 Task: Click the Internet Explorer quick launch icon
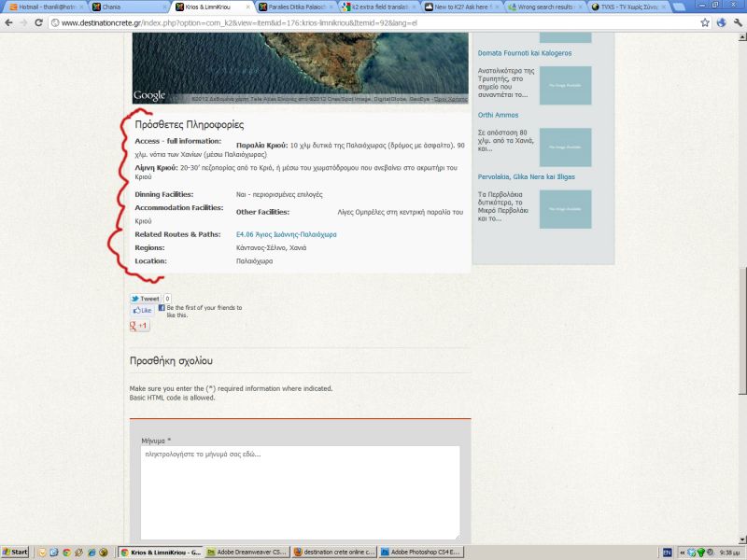pyautogui.click(x=91, y=553)
